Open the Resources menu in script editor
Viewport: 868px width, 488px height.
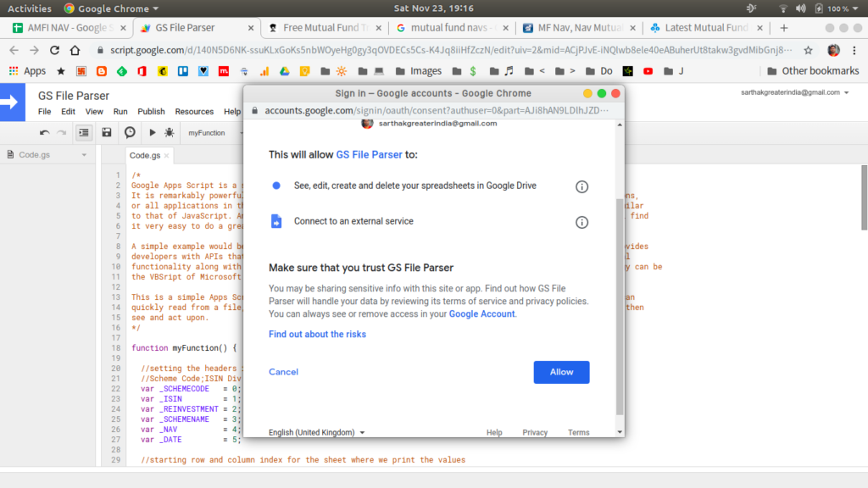[194, 111]
